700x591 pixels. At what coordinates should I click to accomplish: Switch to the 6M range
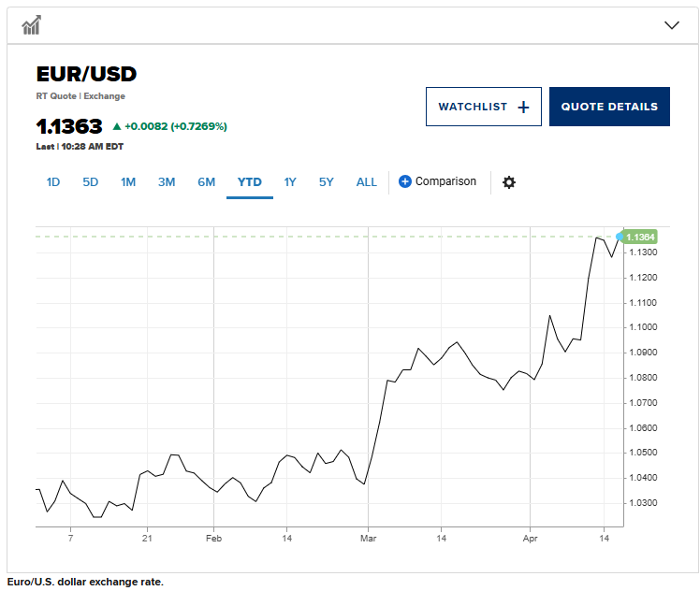click(x=206, y=182)
